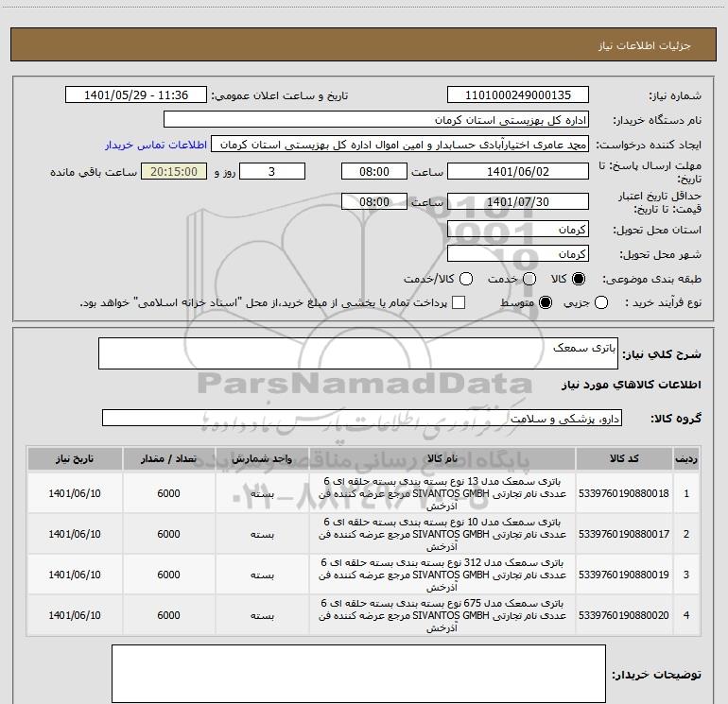The image size is (728, 704).
Task: Click the response deadline hour field 08:00
Action: (374, 171)
